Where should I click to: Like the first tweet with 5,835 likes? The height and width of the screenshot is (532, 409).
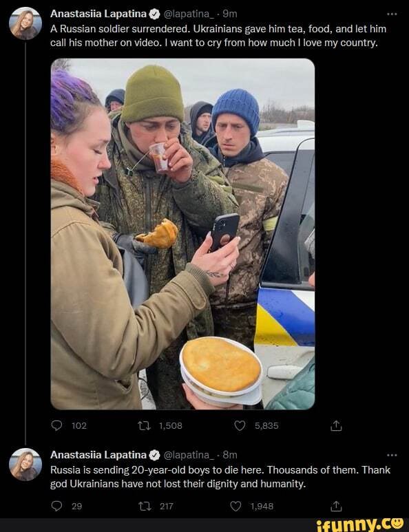(x=240, y=425)
